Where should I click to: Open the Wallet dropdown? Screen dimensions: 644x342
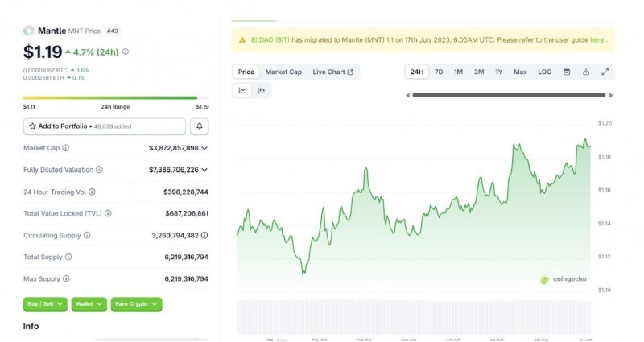[x=89, y=304]
